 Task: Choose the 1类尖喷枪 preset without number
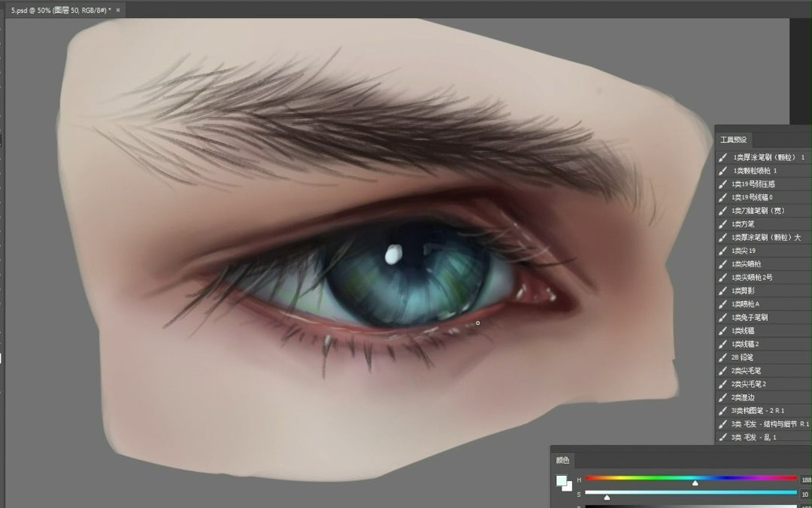point(764,264)
